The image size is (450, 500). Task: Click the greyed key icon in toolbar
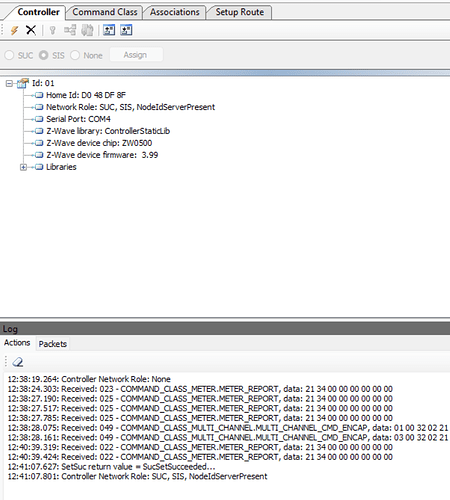pyautogui.click(x=52, y=30)
